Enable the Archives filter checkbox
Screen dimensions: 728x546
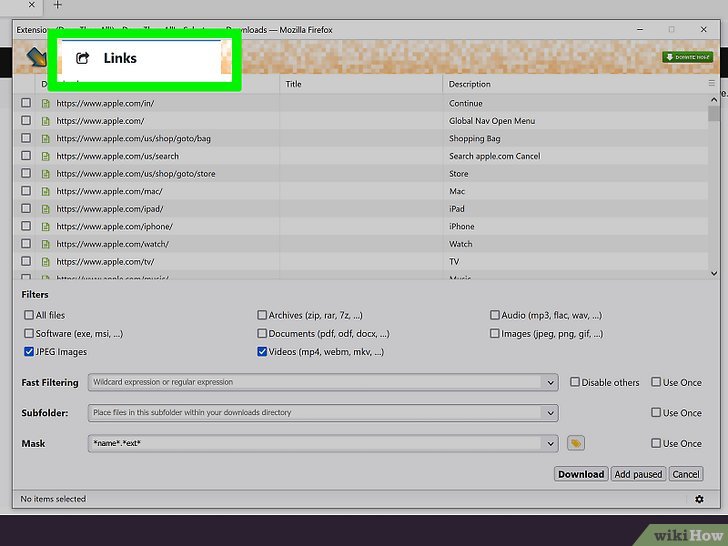tap(262, 315)
